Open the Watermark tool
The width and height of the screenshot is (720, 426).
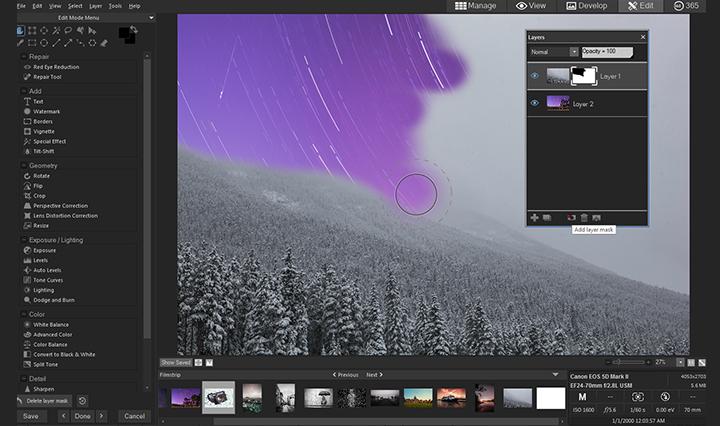49,111
